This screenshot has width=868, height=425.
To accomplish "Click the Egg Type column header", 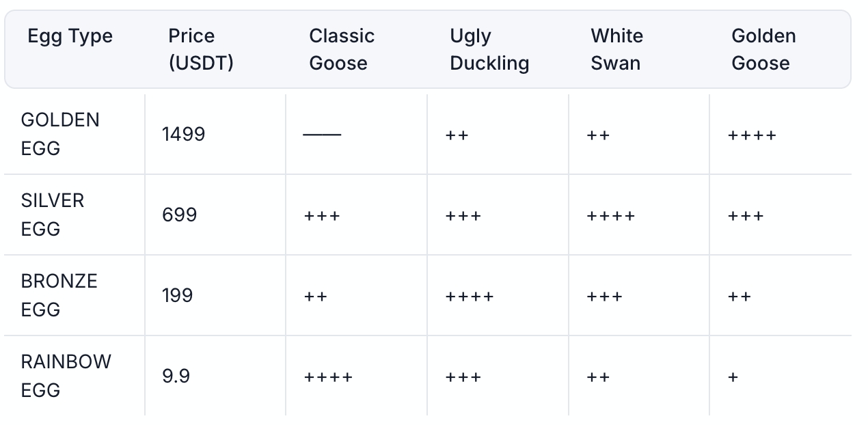I will coord(70,36).
